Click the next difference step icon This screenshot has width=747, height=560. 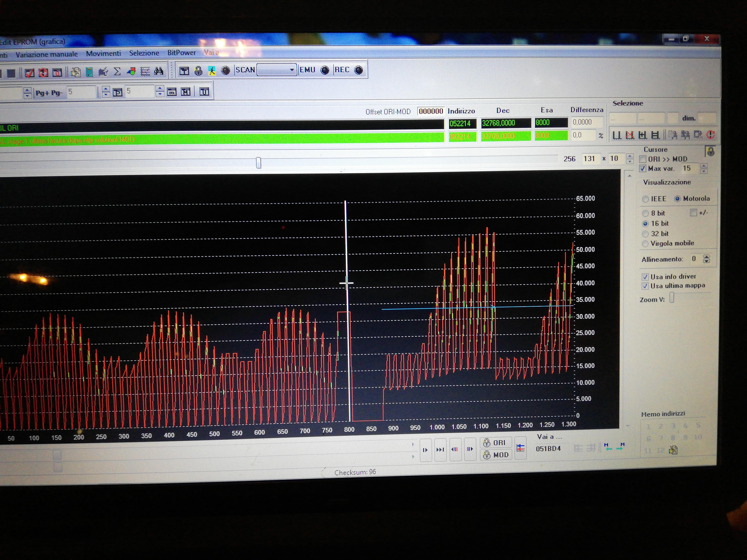[425, 450]
